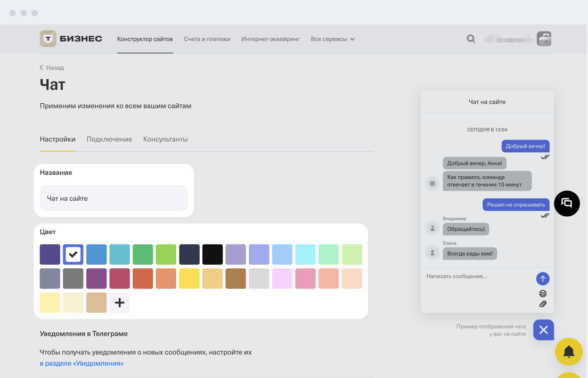Viewport: 588px width, 378px height.
Task: Click the Назад link text
Action: pyautogui.click(x=55, y=68)
